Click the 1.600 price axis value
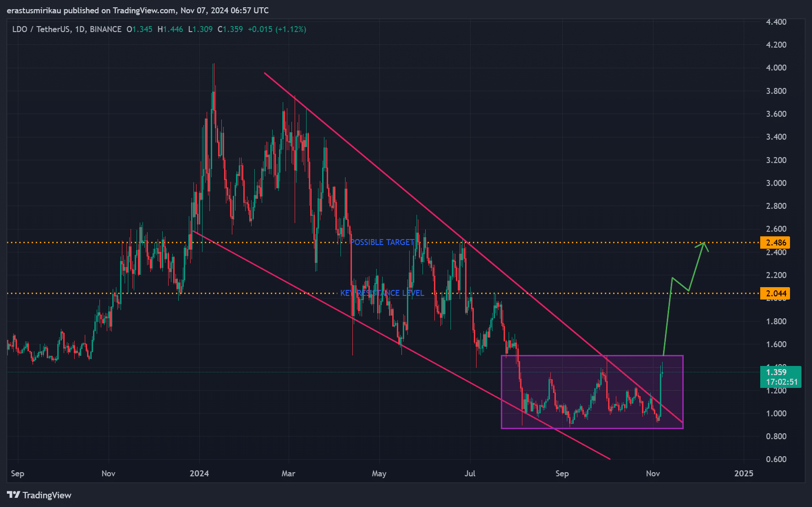Screen dimensions: 812x507 (x=776, y=344)
